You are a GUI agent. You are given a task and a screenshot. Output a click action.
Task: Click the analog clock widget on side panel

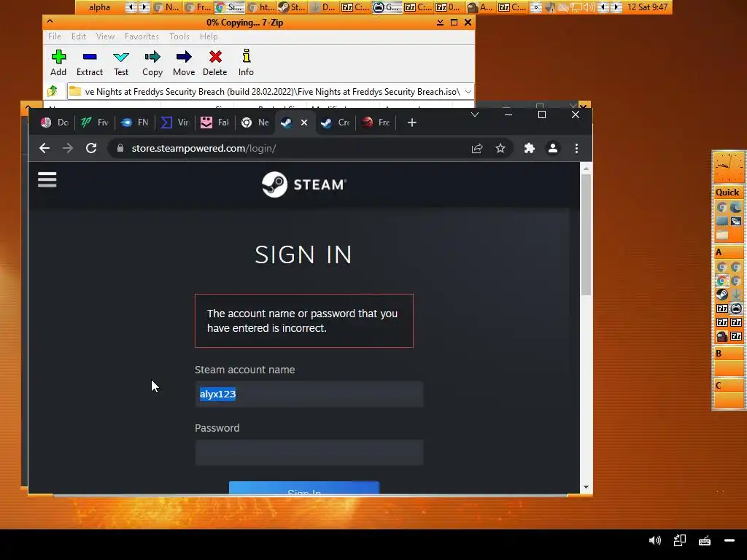pos(727,167)
